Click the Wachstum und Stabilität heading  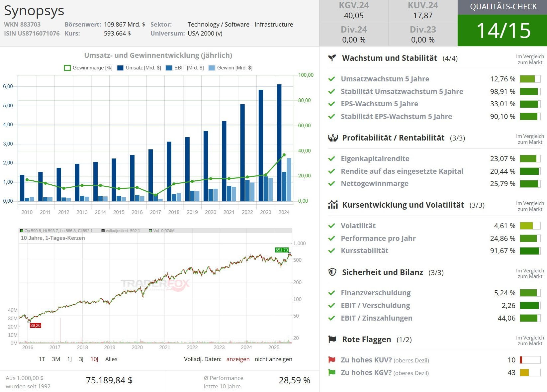[x=390, y=58]
